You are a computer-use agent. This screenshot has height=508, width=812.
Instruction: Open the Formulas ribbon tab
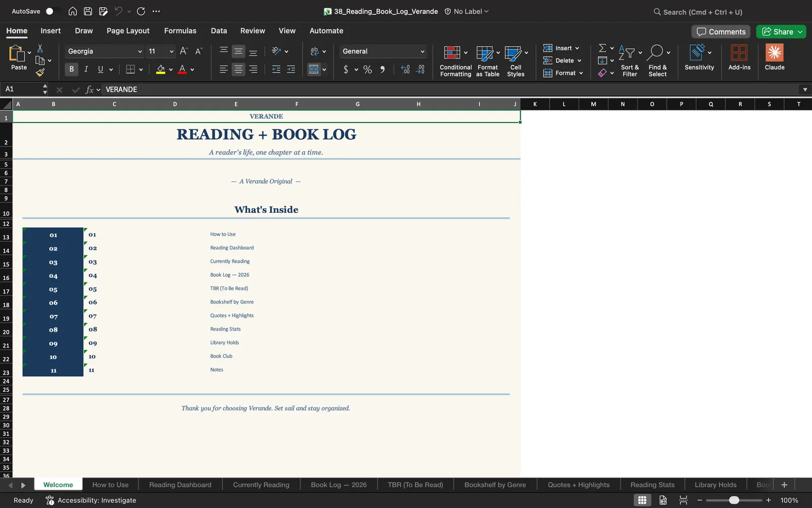click(x=180, y=30)
